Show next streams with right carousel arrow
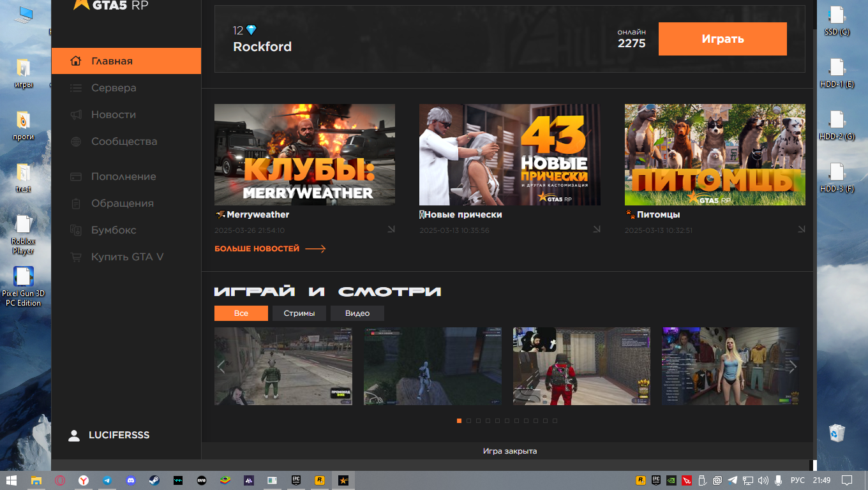Viewport: 868px width, 490px height. tap(792, 366)
